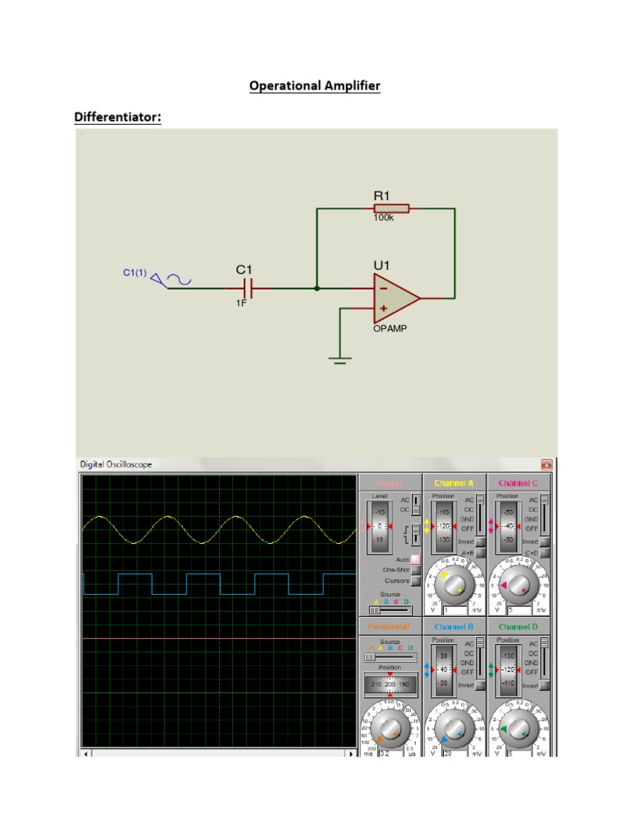Click the Channel C Position dial

click(x=508, y=526)
